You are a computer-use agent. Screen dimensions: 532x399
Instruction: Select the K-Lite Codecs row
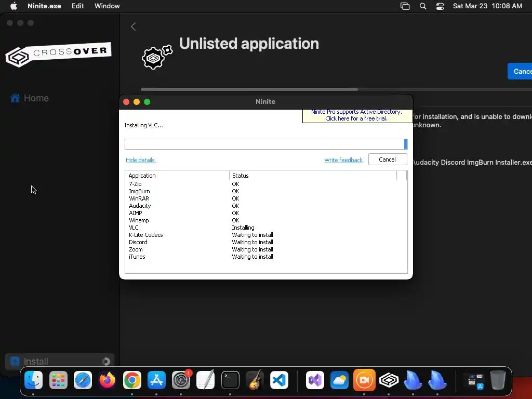click(x=266, y=235)
